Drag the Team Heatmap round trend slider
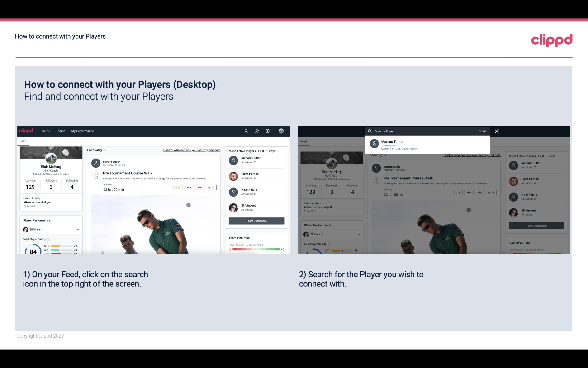Viewport: 588px width, 368px height. tap(256, 250)
